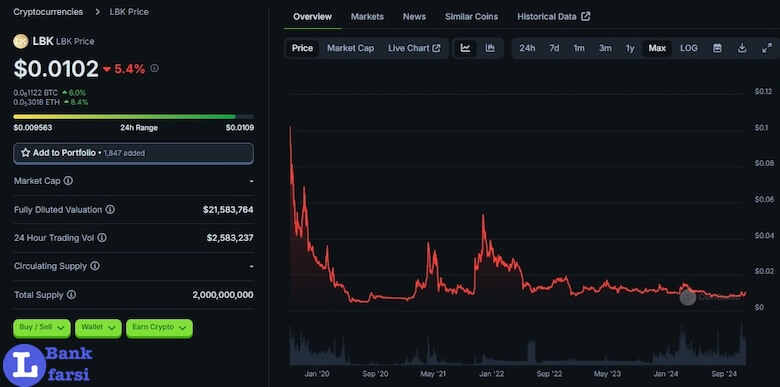
Task: Select the 1y time range
Action: coord(630,48)
